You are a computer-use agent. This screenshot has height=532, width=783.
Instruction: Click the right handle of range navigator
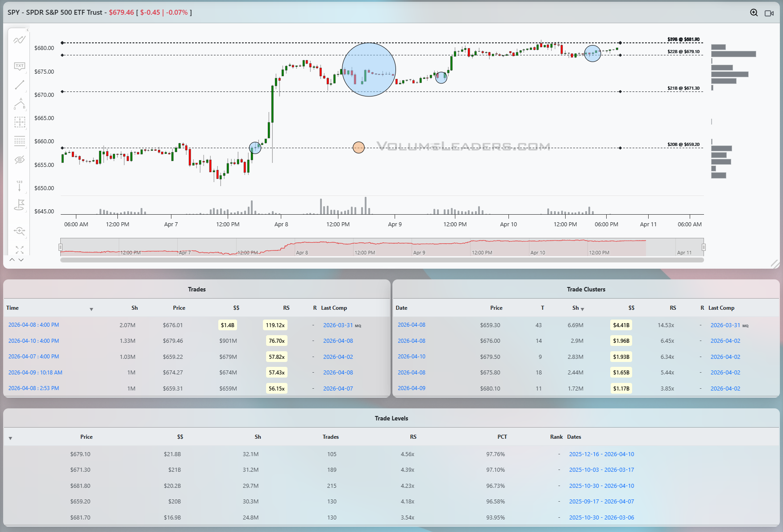704,247
